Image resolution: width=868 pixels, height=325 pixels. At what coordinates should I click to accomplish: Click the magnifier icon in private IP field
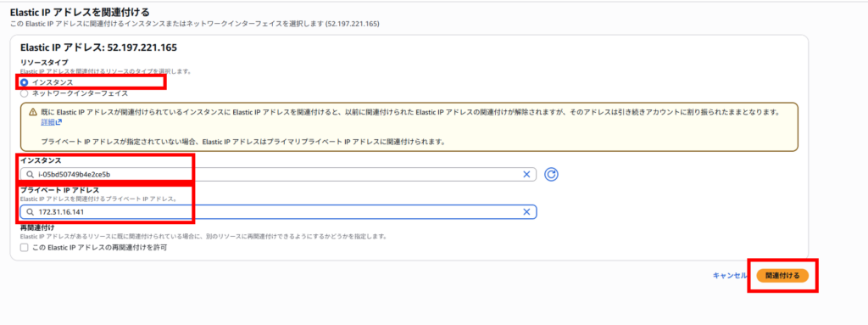[31, 212]
